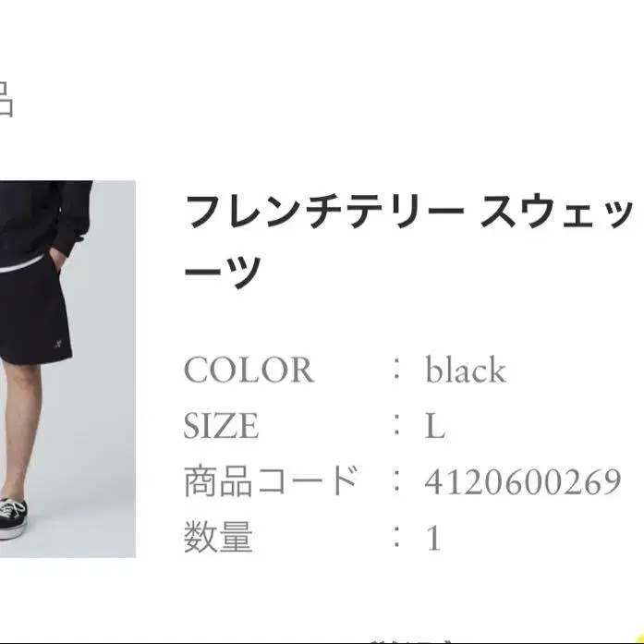Click the 商品コード label
This screenshot has height=644, width=644.
pyautogui.click(x=271, y=481)
